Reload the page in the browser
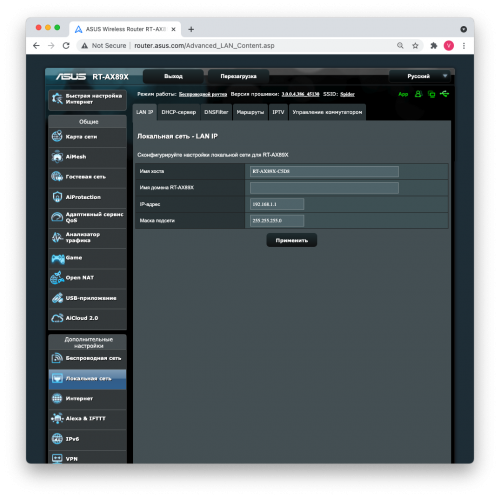 [x=66, y=46]
